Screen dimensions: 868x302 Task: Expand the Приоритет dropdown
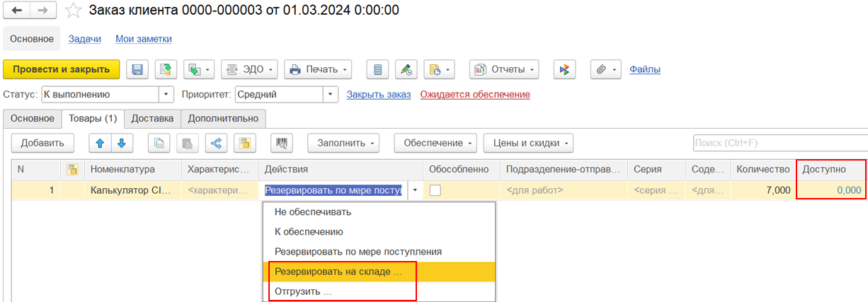[331, 94]
